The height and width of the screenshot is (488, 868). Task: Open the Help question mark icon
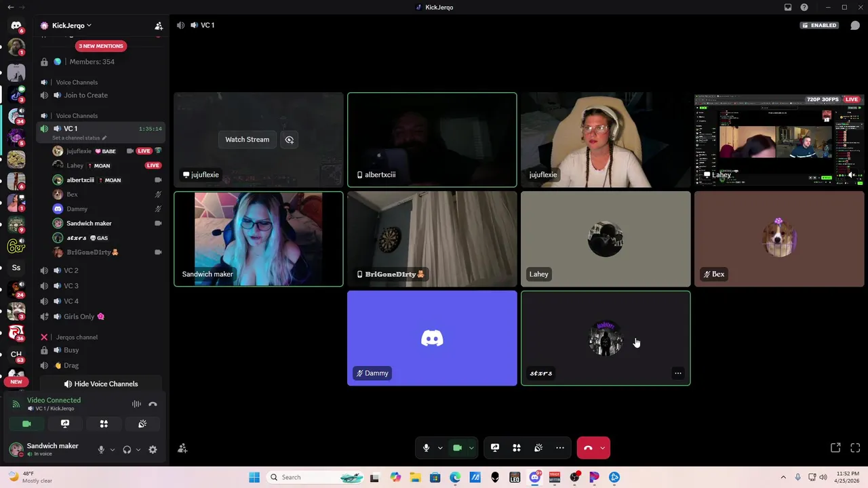tap(804, 7)
